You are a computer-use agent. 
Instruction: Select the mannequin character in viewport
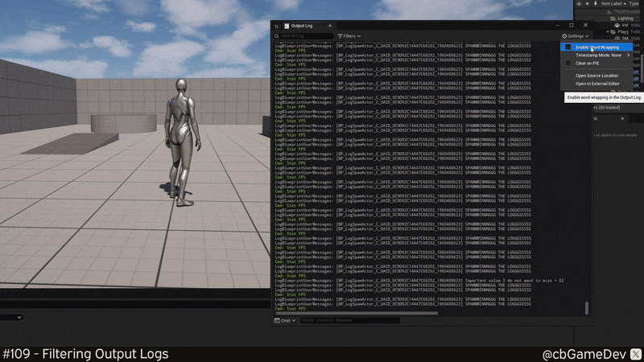182,142
